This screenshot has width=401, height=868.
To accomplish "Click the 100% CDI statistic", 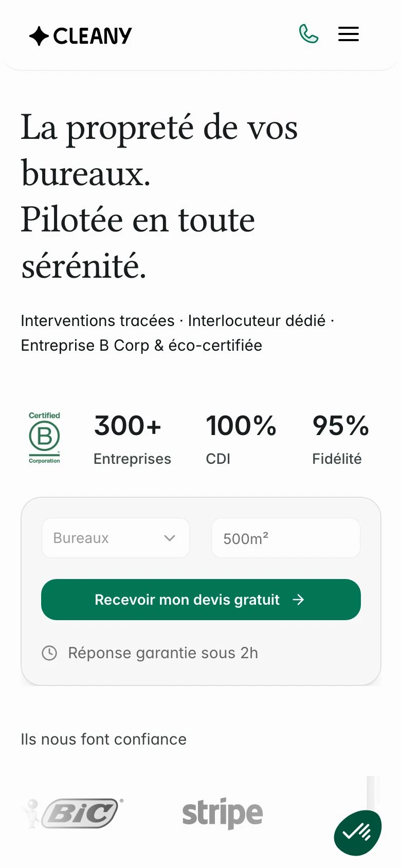I will 241,440.
